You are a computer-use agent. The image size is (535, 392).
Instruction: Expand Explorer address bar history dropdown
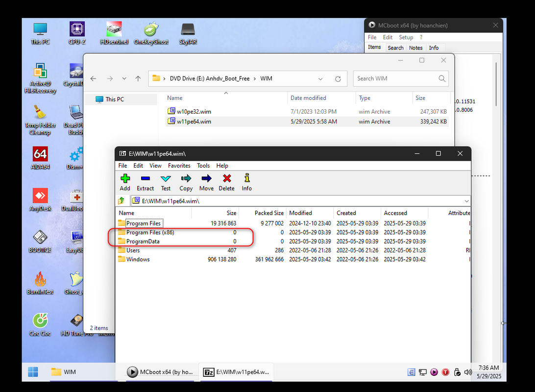pos(320,79)
